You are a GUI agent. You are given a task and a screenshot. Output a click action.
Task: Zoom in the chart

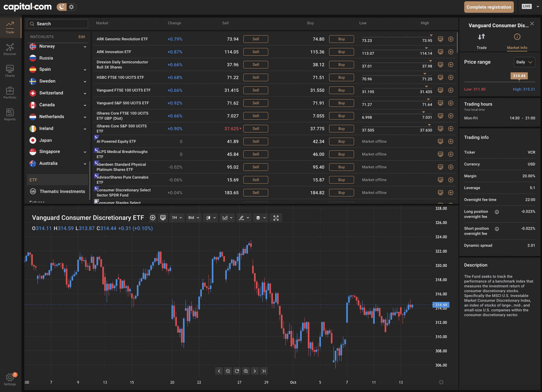click(x=246, y=371)
